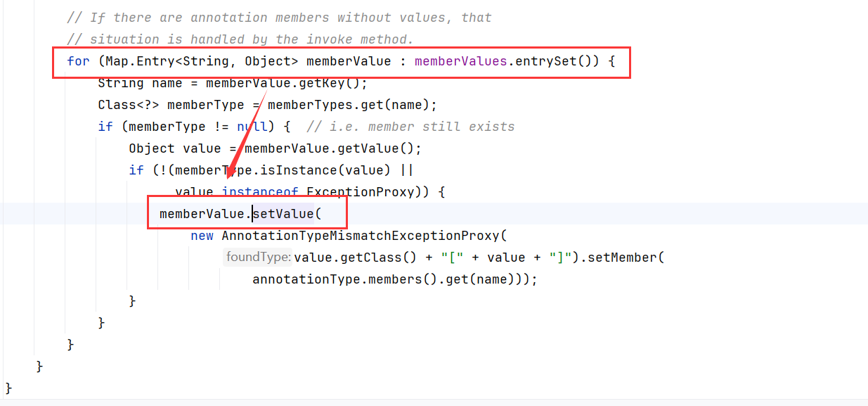Click the 'new' keyword
Viewport: 868px width, 406px height.
point(202,236)
